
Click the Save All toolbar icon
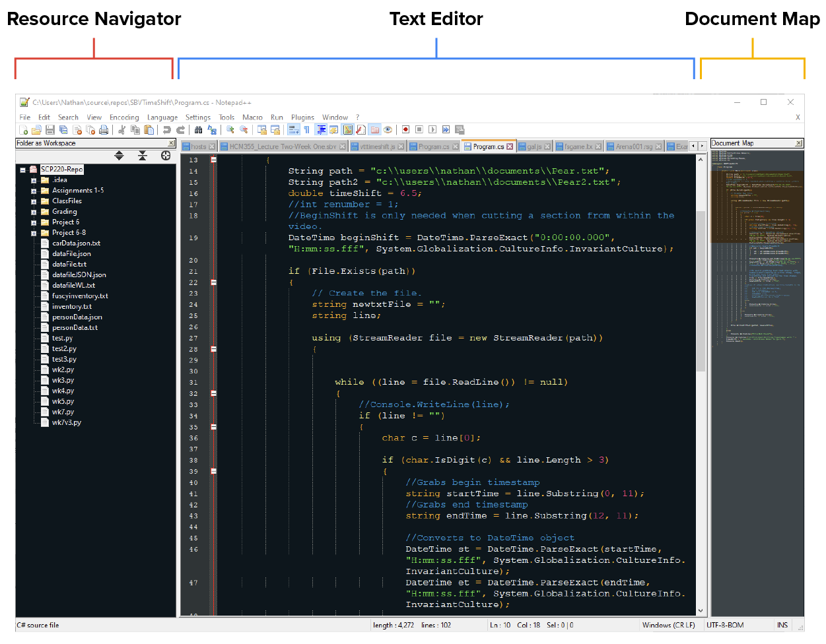[63, 130]
